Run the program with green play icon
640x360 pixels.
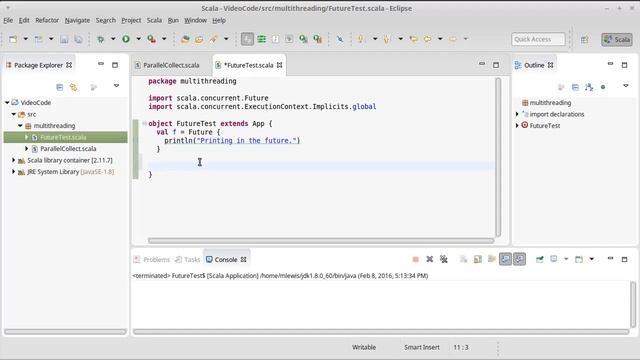(x=126, y=39)
